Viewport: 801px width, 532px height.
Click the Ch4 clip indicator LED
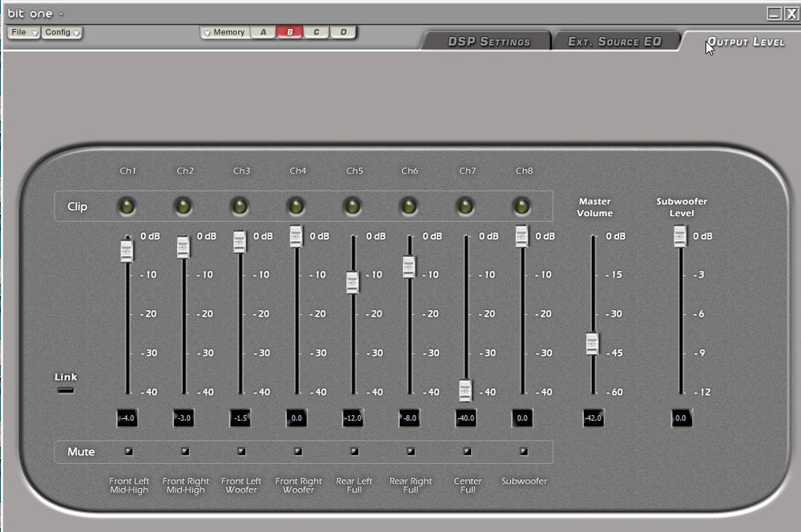(296, 207)
